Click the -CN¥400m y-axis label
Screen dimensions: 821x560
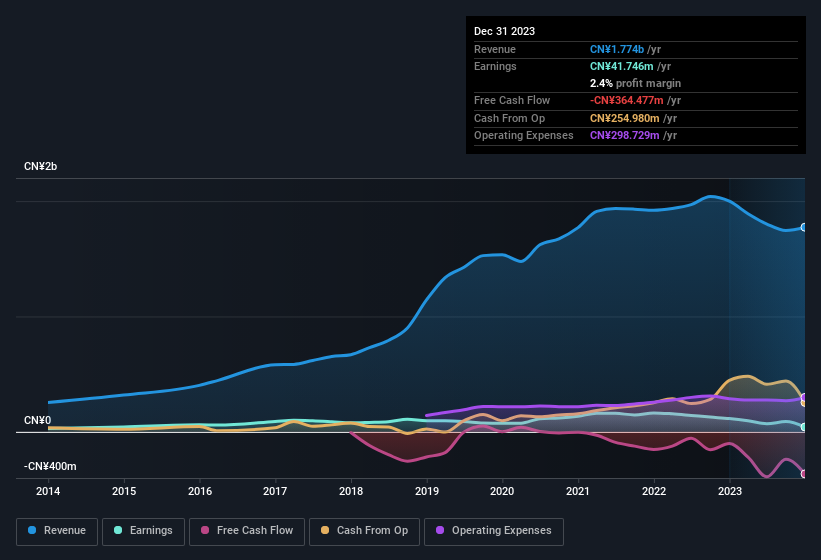click(50, 466)
